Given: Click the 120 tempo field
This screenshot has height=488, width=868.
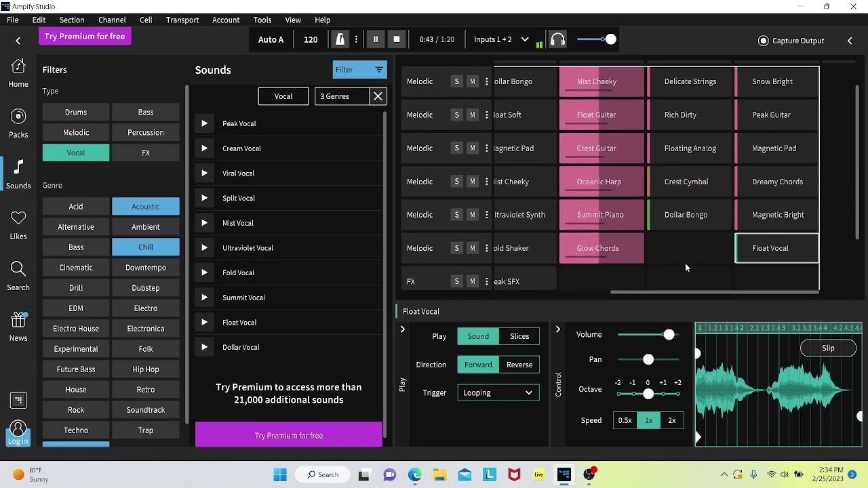Looking at the screenshot, I should [x=311, y=39].
